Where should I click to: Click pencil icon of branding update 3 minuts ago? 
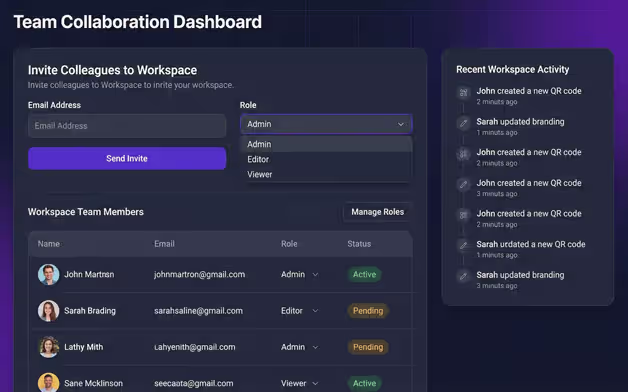pyautogui.click(x=463, y=276)
